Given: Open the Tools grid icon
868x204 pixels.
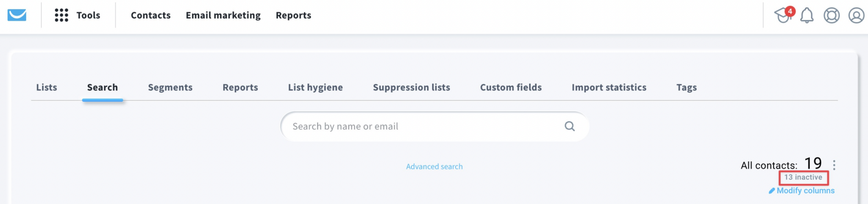Looking at the screenshot, I should pyautogui.click(x=61, y=15).
